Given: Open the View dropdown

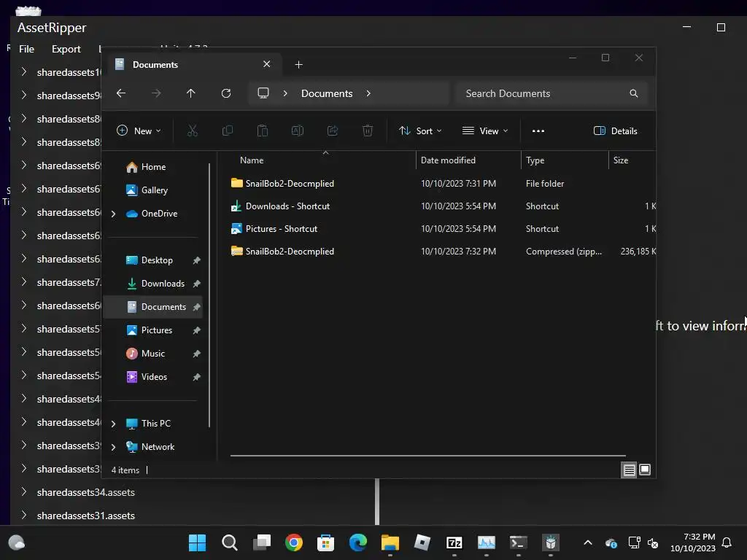Looking at the screenshot, I should [485, 131].
